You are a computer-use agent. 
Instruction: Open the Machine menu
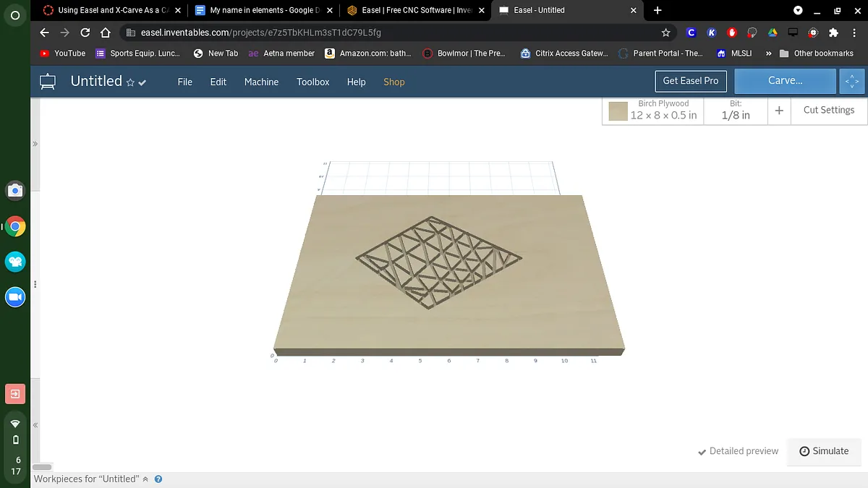261,82
